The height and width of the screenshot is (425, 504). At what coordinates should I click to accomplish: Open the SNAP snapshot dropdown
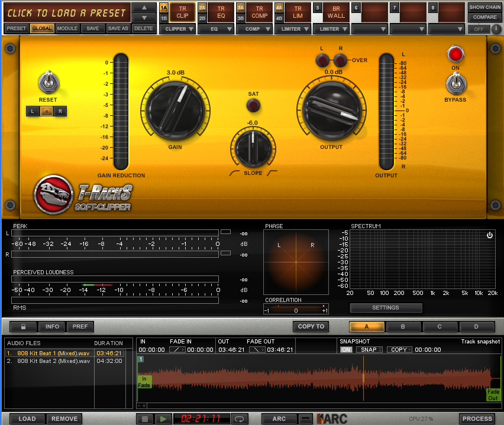369,349
